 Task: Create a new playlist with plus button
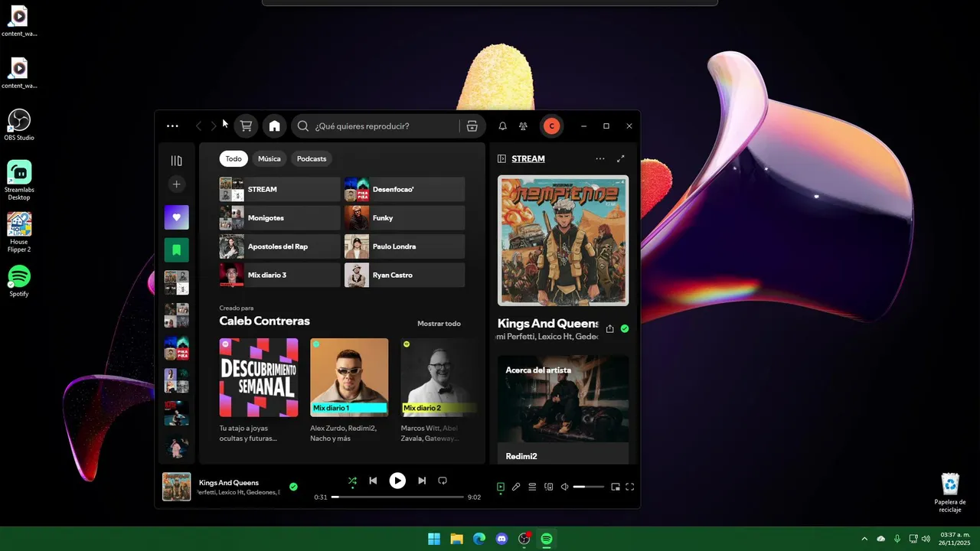pyautogui.click(x=176, y=184)
